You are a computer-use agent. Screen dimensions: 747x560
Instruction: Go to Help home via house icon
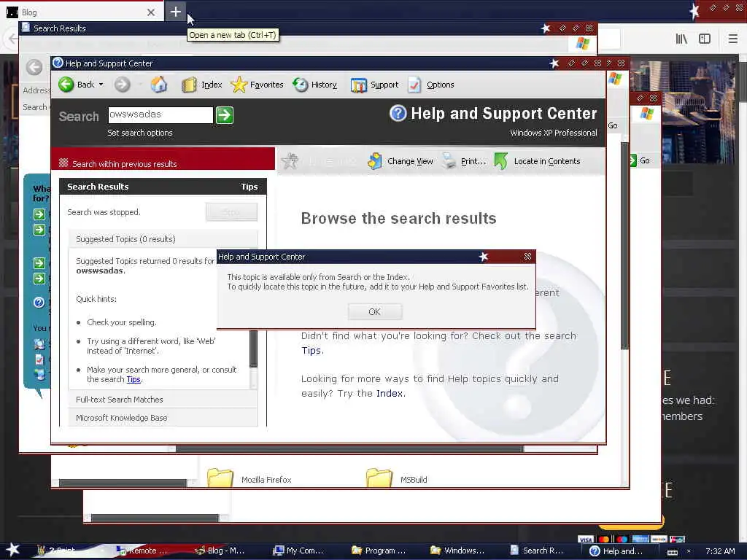[158, 85]
